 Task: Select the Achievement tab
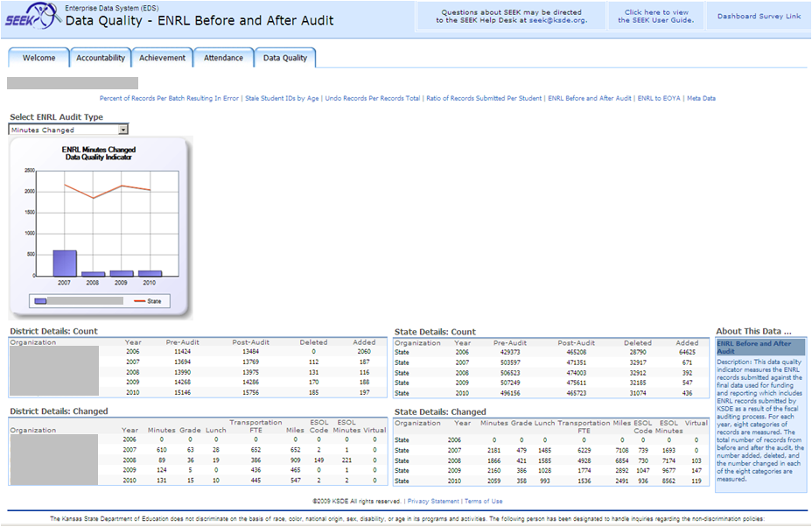coord(162,58)
